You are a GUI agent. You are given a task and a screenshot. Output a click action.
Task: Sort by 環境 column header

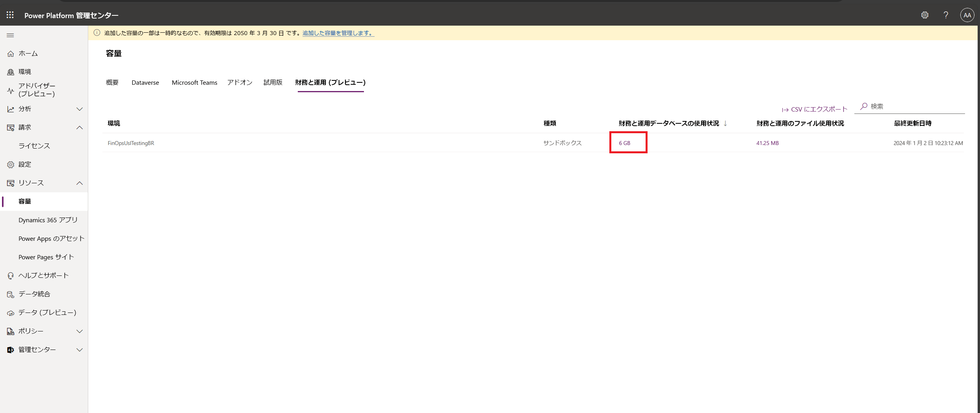(114, 123)
